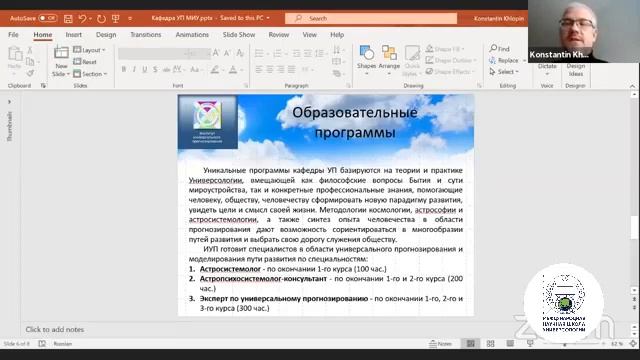Image resolution: width=640 pixels, height=360 pixels.
Task: Click the Find button
Action: click(x=500, y=49)
